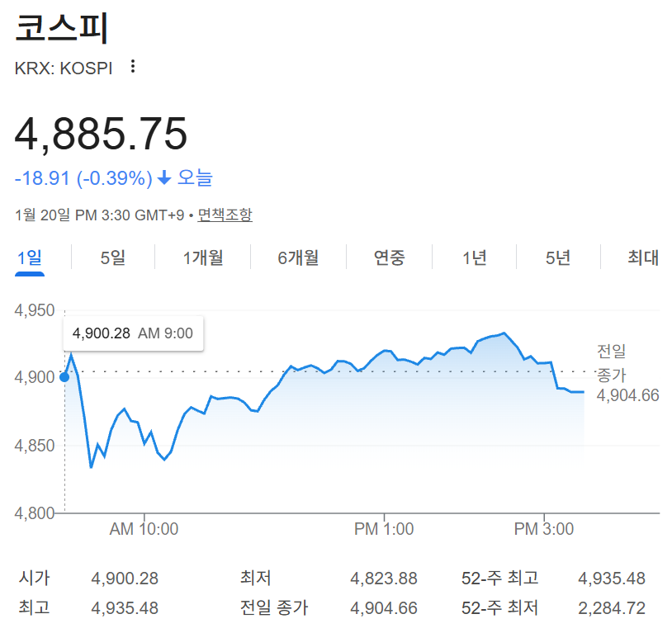672x633 pixels.
Task: Open the 면책조항 disclaimer link
Action: (x=224, y=215)
